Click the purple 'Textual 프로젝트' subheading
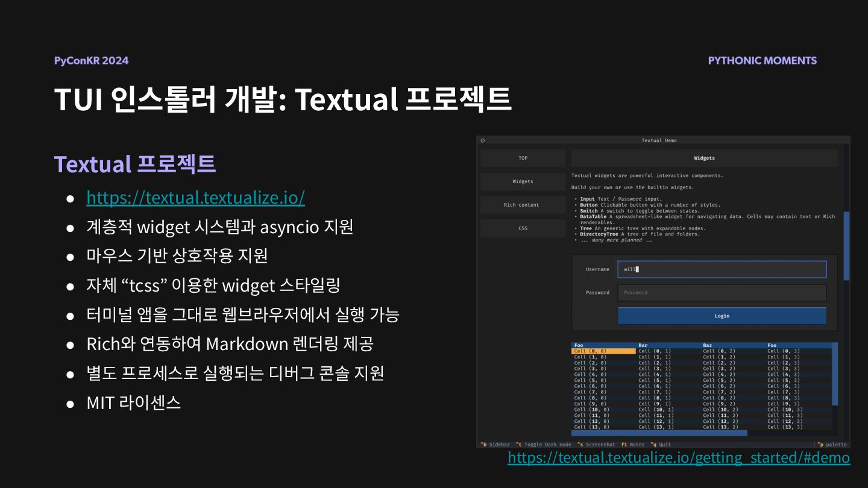 [134, 164]
